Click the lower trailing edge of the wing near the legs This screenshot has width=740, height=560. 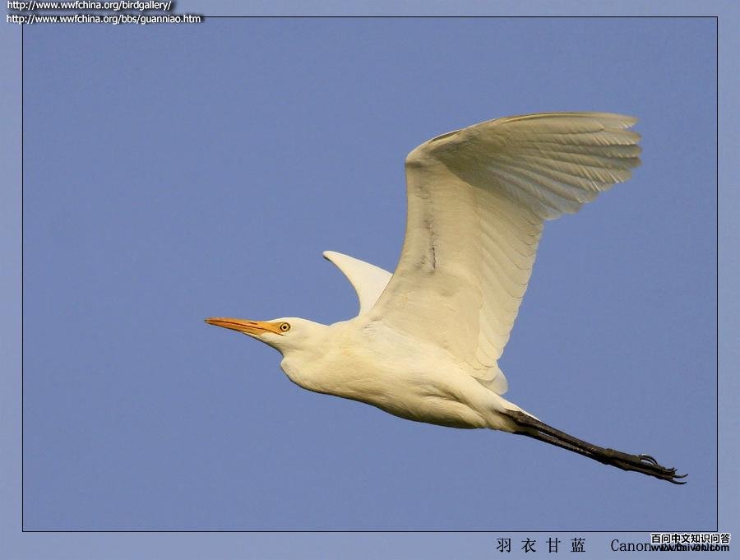(493, 378)
